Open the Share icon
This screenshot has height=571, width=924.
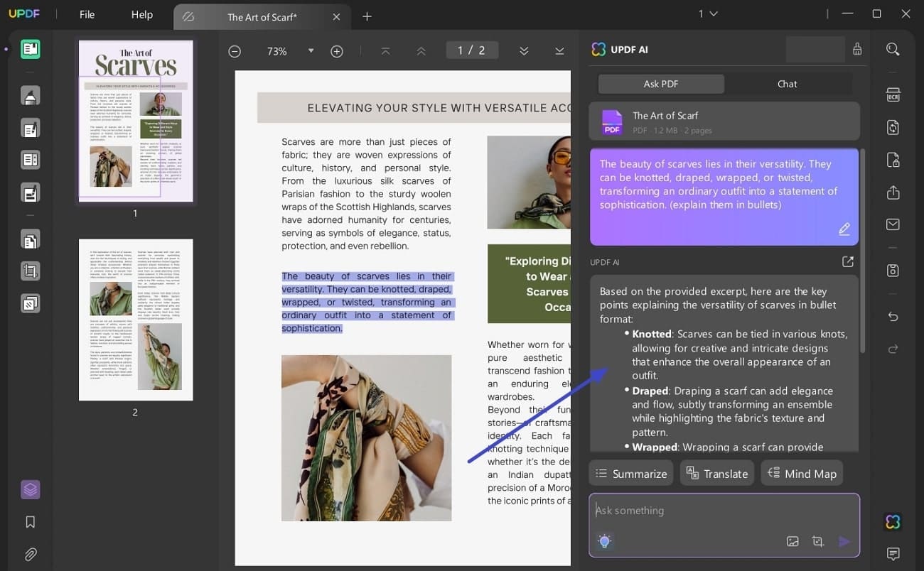pos(893,192)
